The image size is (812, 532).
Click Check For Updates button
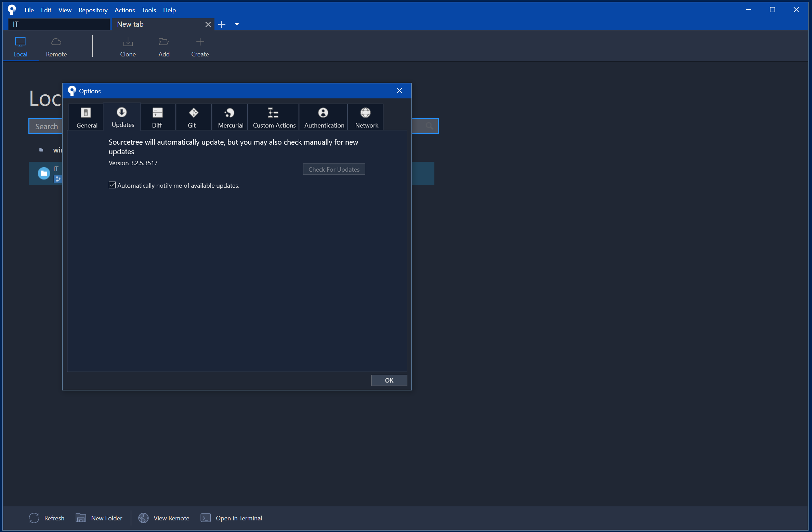334,169
